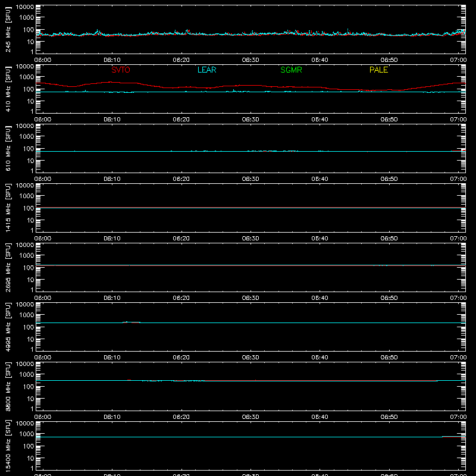The image size is (476, 476).
Task: Click the 10000 tick label on 4995 MHz axis
Action: 25,305
